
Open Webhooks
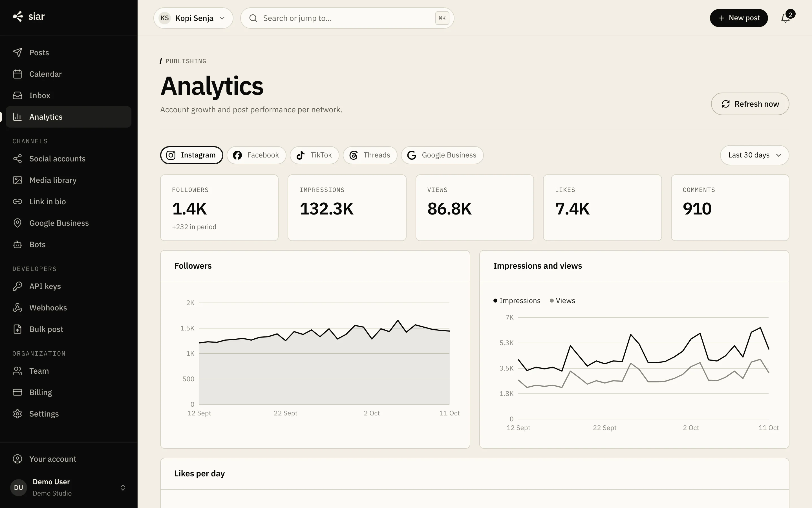[69, 308]
